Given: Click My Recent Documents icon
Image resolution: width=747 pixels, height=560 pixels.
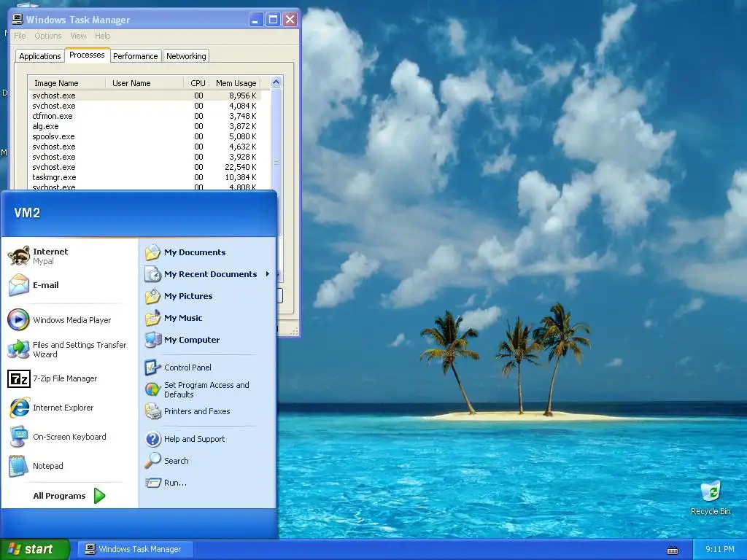Looking at the screenshot, I should (153, 274).
